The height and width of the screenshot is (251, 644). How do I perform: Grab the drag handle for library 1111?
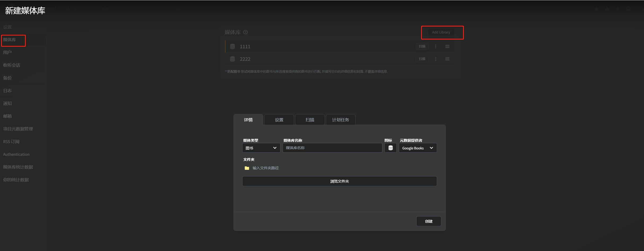[447, 46]
